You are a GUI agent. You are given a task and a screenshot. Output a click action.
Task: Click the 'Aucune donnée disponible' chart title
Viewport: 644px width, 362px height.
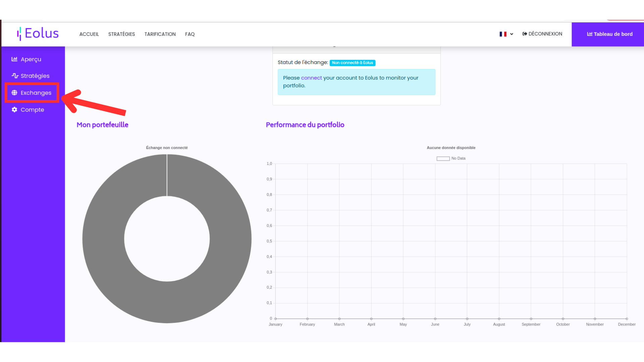(451, 147)
